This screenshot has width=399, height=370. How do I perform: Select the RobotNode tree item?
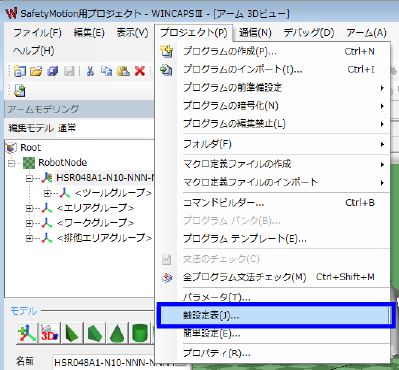coord(62,163)
